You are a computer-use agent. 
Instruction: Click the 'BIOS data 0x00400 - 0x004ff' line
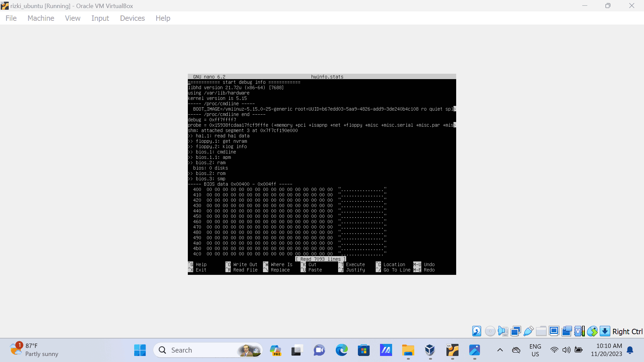[x=240, y=184]
